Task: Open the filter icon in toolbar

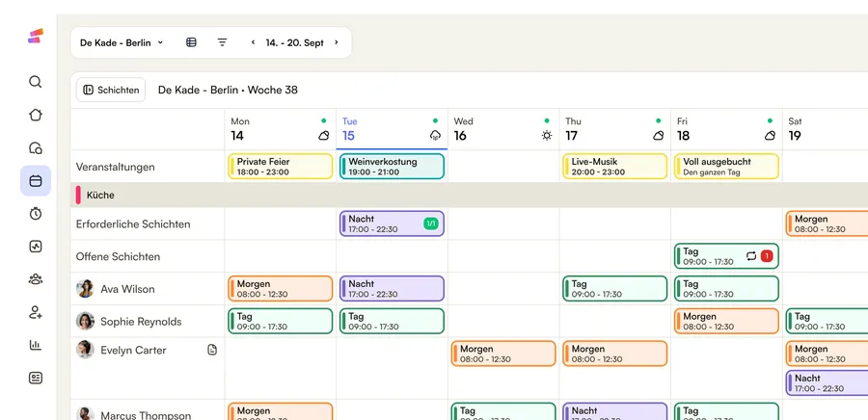Action: click(223, 42)
